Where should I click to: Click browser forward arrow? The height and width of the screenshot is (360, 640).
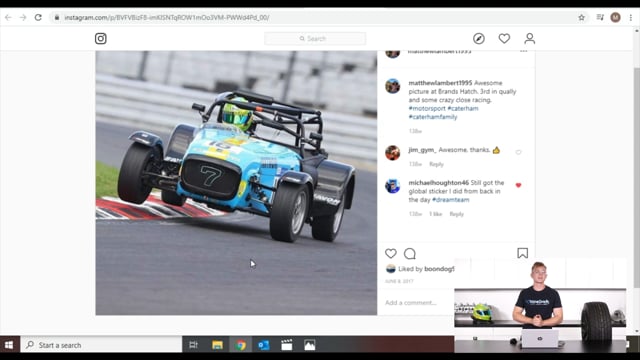coord(23,18)
